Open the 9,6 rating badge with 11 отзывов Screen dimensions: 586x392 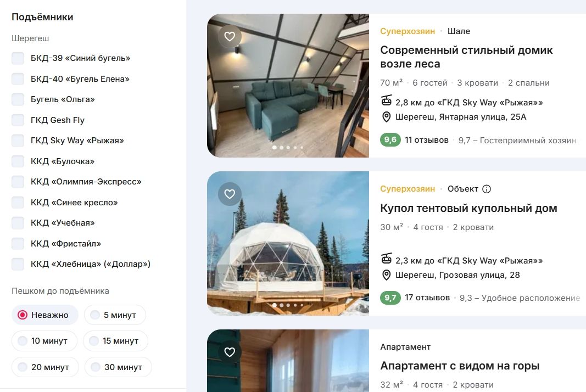[390, 140]
